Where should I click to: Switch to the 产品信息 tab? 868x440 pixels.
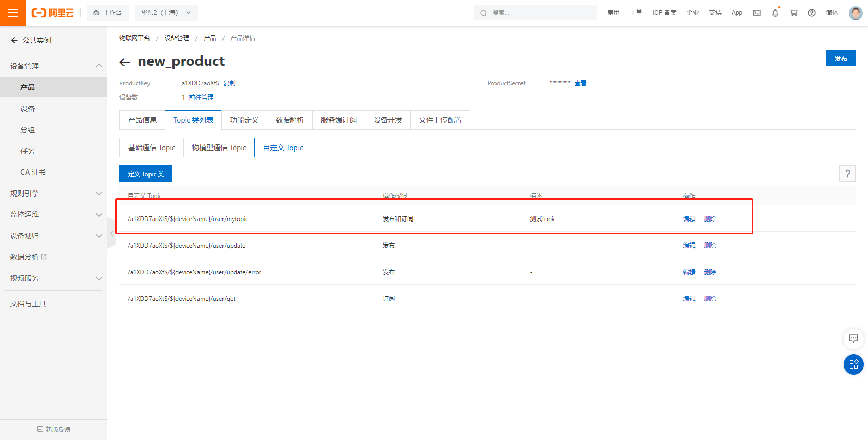(x=142, y=120)
